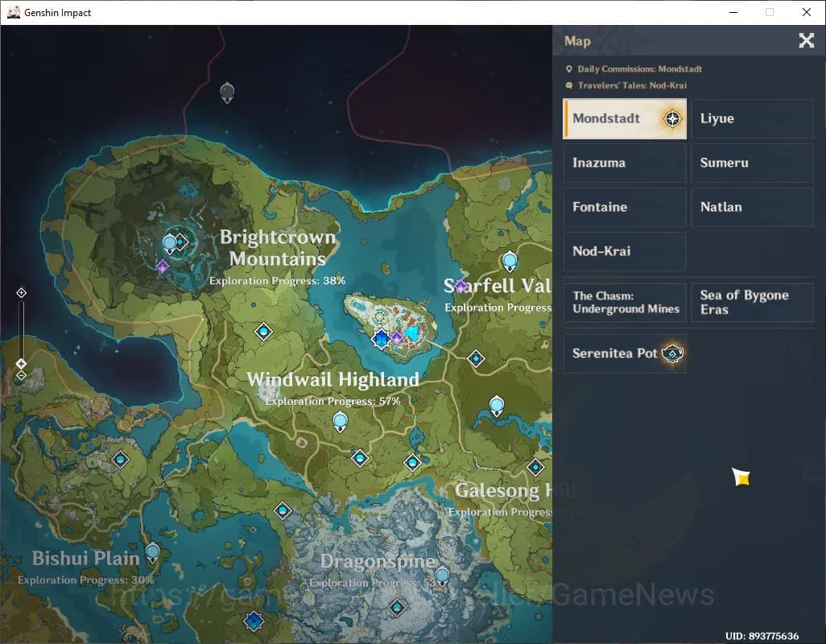Go to Nod-Krai region
This screenshot has width=826, height=644.
click(x=624, y=252)
